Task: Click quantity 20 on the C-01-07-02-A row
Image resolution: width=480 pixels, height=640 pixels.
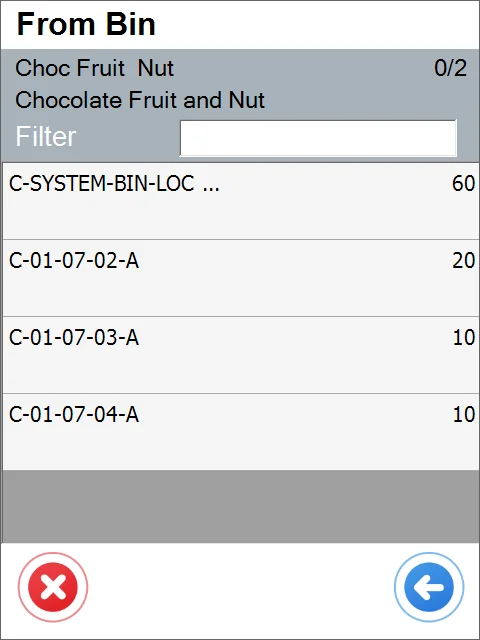Action: click(x=464, y=260)
